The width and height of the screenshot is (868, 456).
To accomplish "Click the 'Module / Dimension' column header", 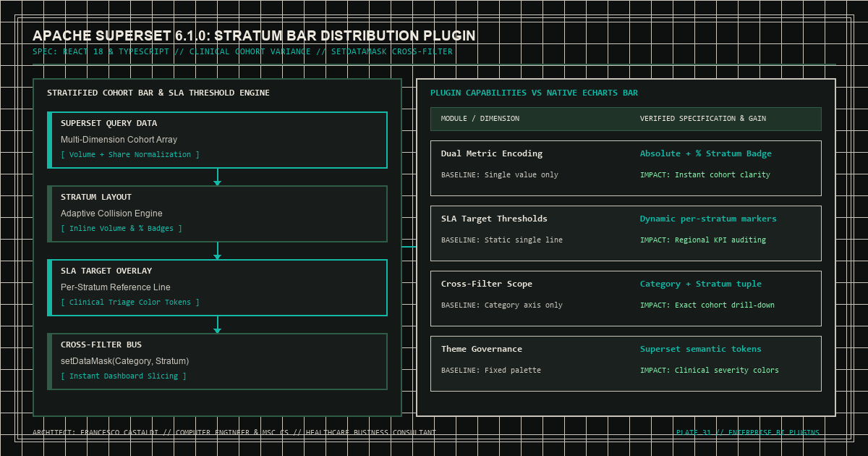I will pyautogui.click(x=480, y=119).
